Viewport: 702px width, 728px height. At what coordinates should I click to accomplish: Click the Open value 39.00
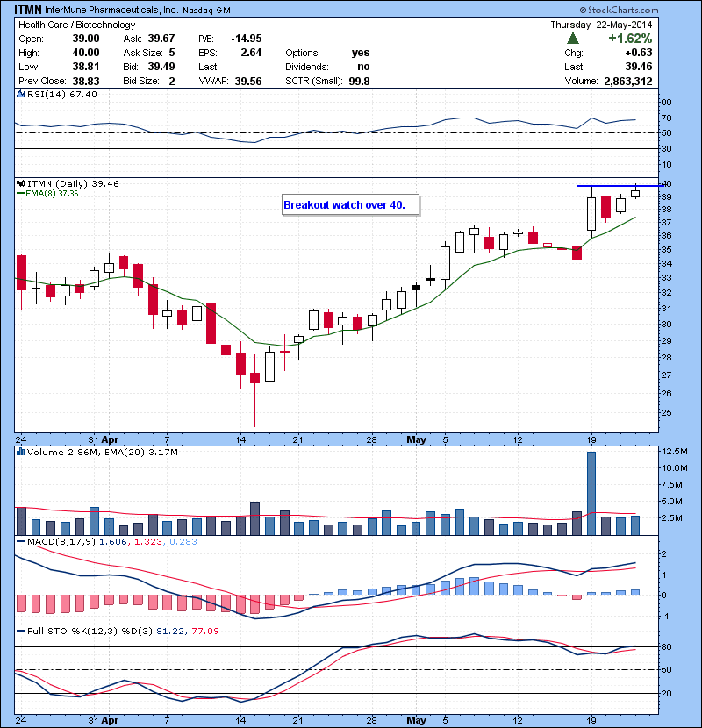click(x=86, y=39)
